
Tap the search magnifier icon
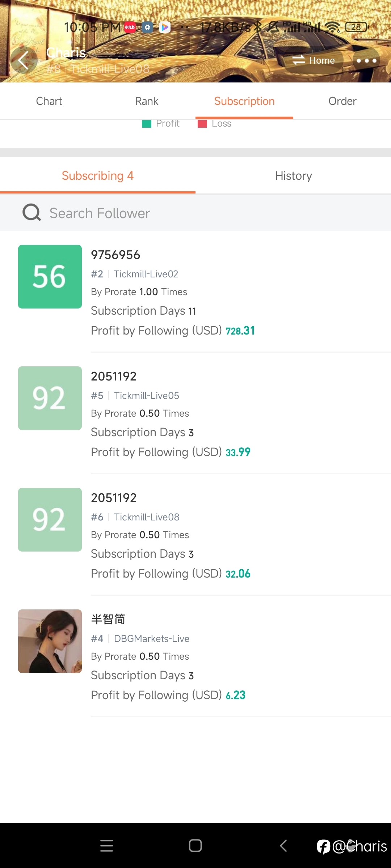tap(32, 213)
